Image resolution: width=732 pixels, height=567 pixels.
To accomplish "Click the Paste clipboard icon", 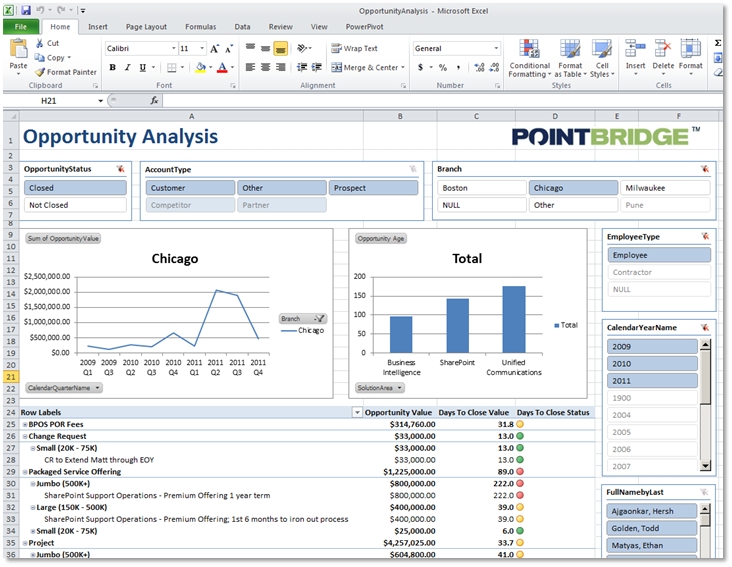I will coord(18,49).
